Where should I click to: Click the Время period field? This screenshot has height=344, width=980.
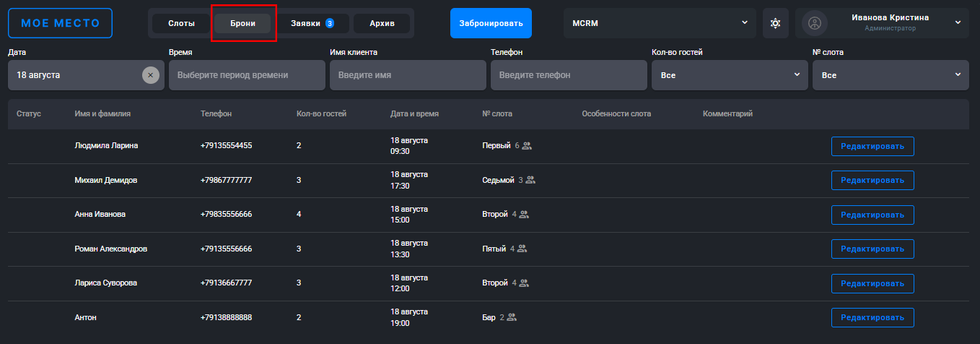[x=247, y=75]
